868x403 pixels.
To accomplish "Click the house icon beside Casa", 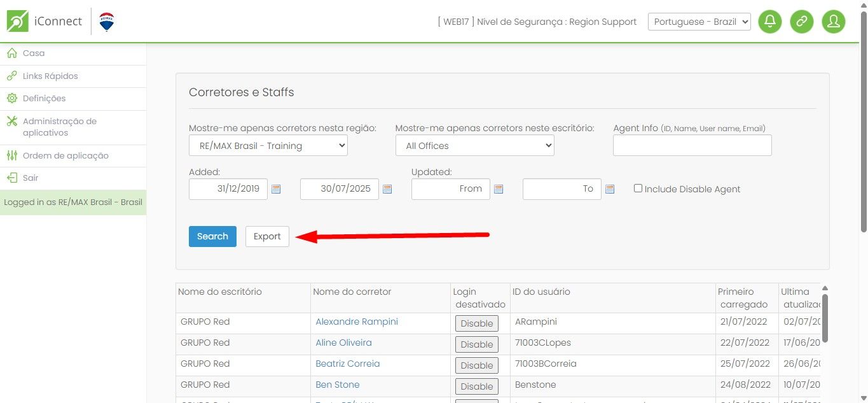I will click(x=11, y=53).
